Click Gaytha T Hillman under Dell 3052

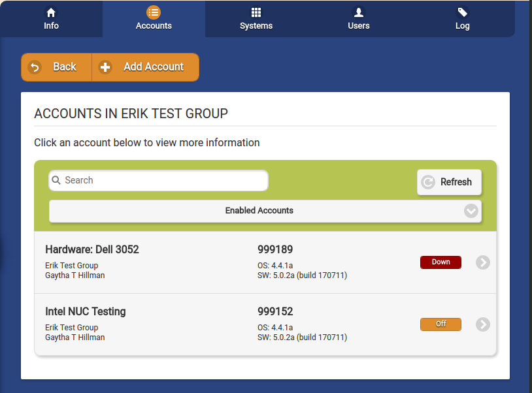tap(75, 275)
